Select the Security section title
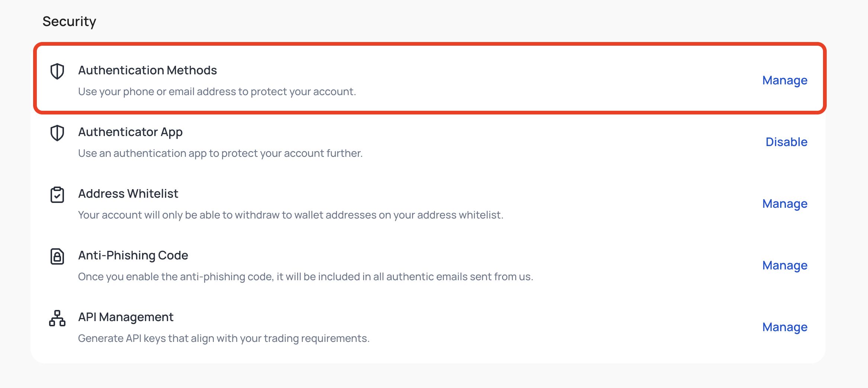This screenshot has width=868, height=388. click(69, 21)
